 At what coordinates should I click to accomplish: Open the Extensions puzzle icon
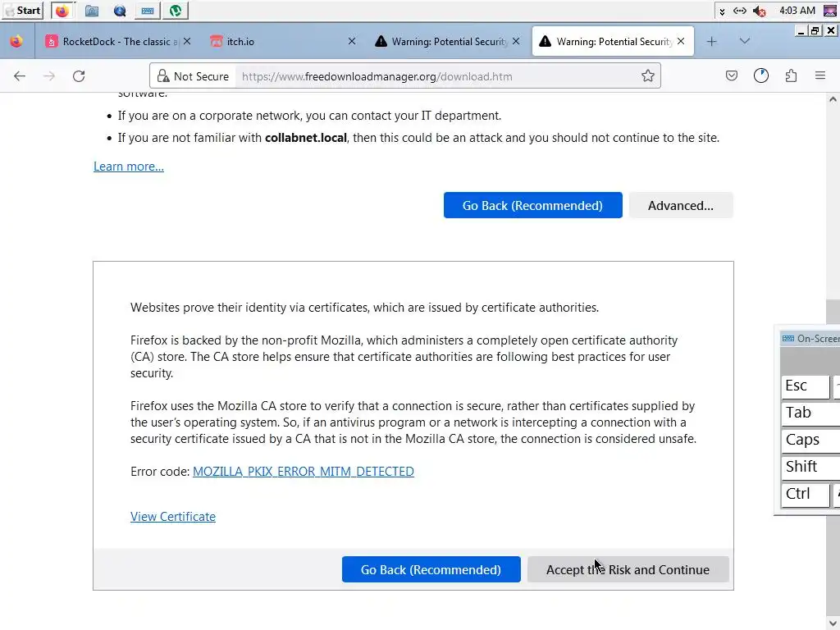pyautogui.click(x=791, y=76)
